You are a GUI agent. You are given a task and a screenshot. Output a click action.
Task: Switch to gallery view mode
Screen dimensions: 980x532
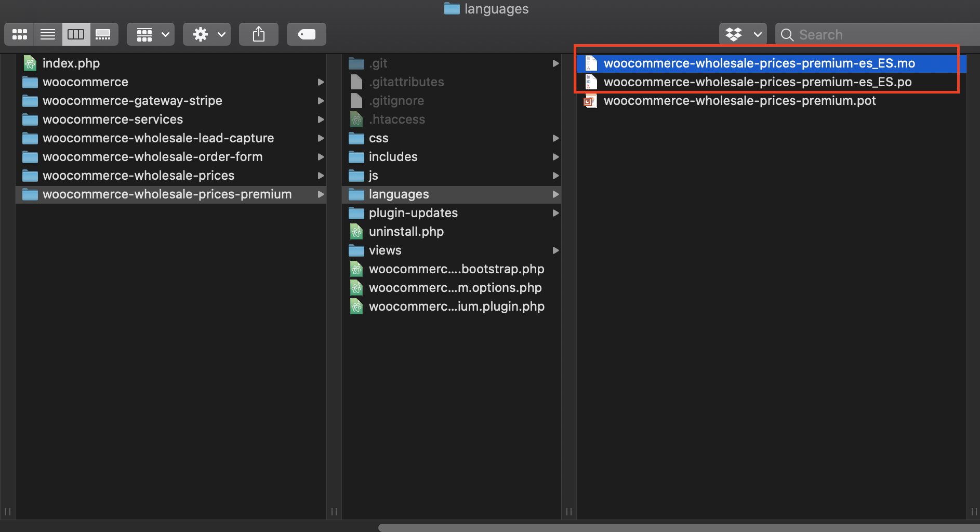click(x=103, y=35)
